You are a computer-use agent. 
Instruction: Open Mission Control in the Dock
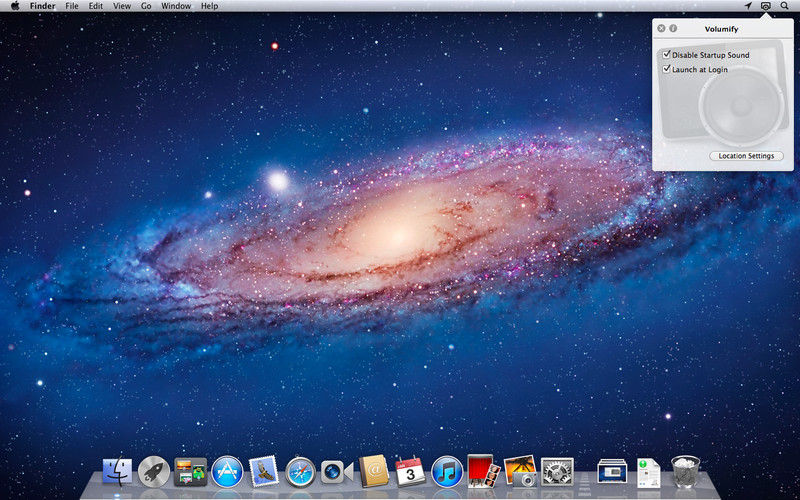point(191,471)
